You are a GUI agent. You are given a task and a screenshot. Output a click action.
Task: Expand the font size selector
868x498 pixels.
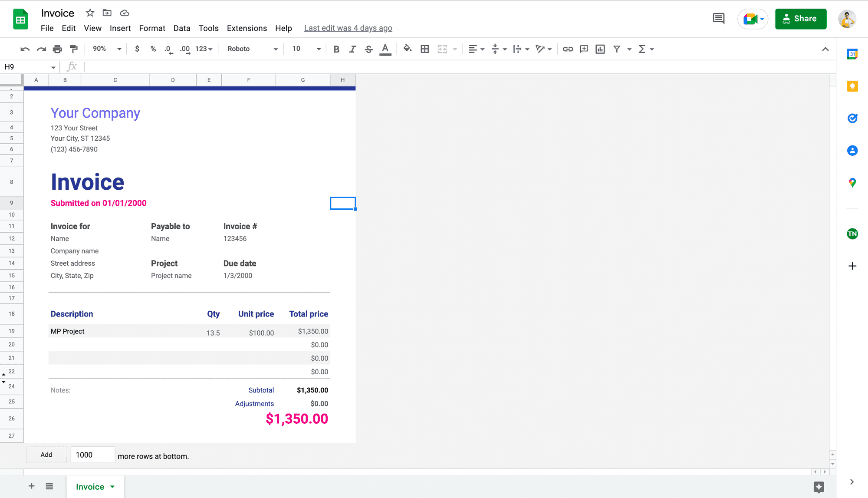click(319, 49)
